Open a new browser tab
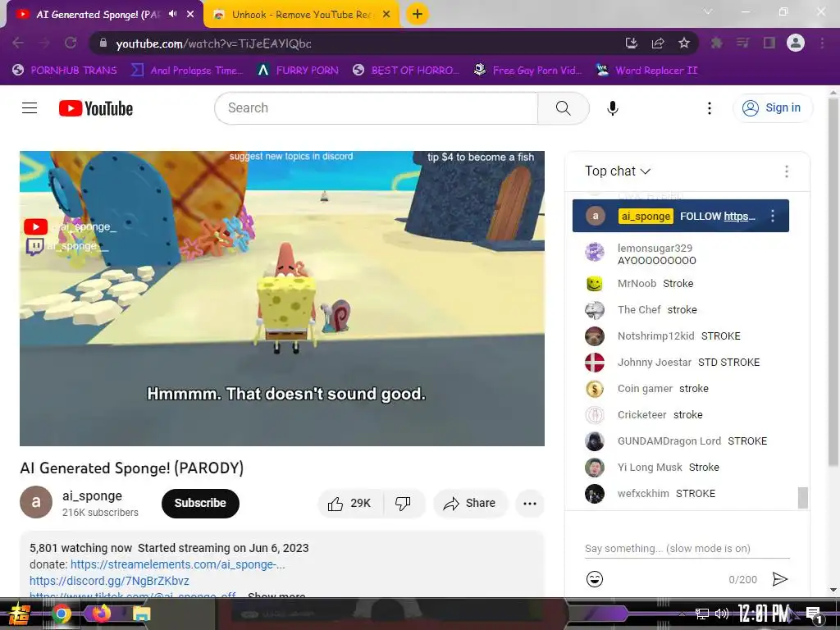Image resolution: width=840 pixels, height=630 pixels. point(418,14)
